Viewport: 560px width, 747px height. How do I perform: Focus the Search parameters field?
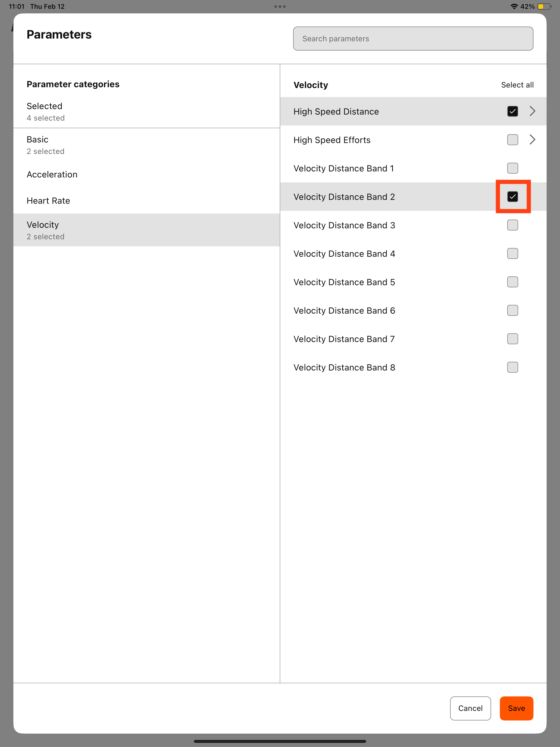pos(413,39)
